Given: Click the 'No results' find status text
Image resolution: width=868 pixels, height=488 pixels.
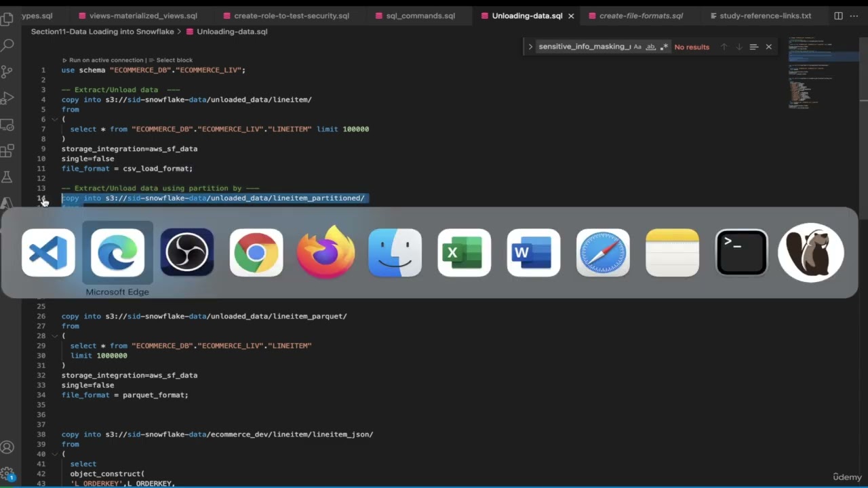Looking at the screenshot, I should coord(692,47).
